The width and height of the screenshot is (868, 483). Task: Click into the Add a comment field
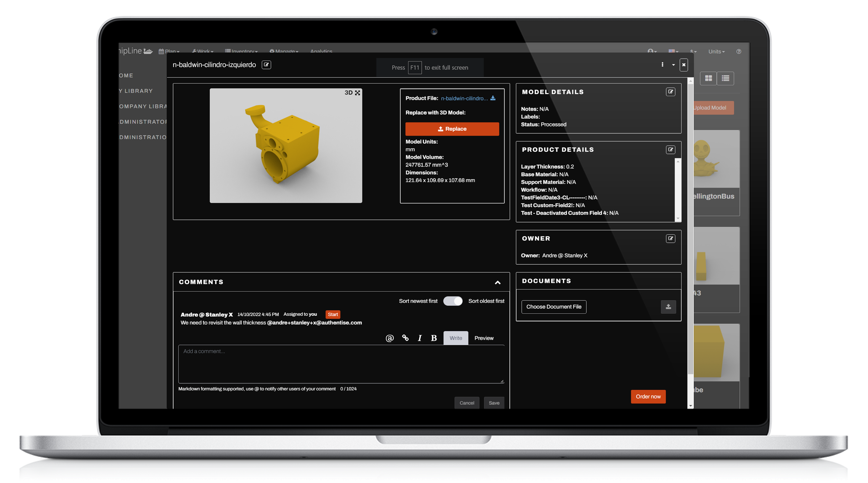[341, 364]
